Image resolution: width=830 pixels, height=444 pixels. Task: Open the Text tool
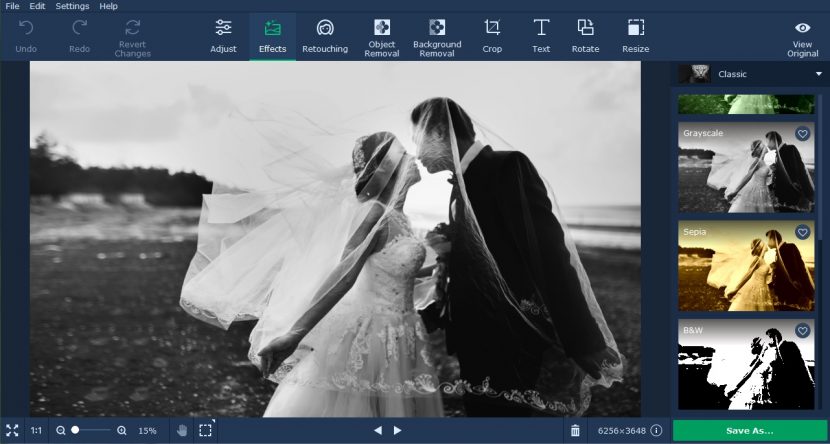tap(541, 36)
